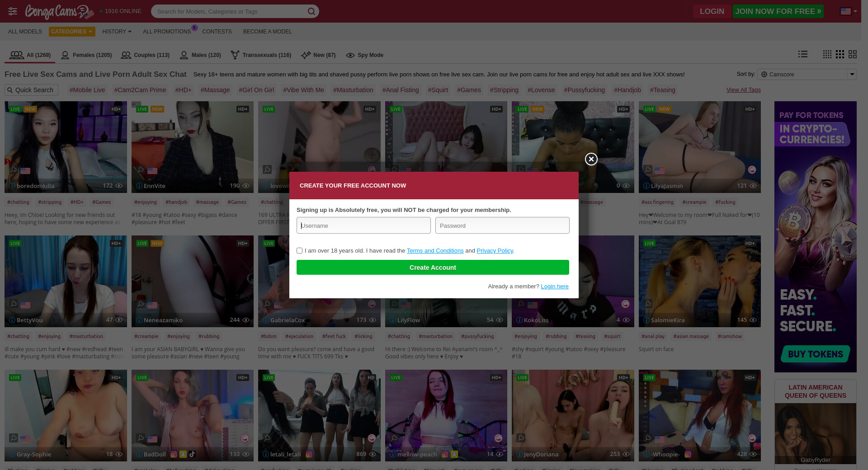Open the All Promotions menu item
This screenshot has width=868, height=470.
pyautogui.click(x=166, y=32)
